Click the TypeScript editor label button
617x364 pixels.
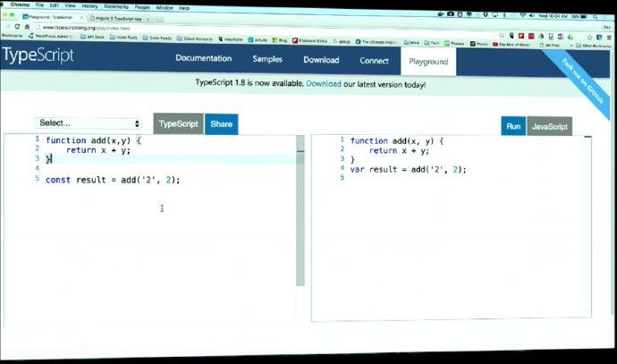pyautogui.click(x=178, y=123)
